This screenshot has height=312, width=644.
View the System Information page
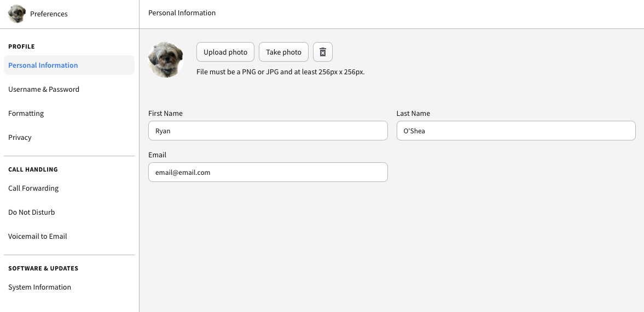click(x=69, y=287)
